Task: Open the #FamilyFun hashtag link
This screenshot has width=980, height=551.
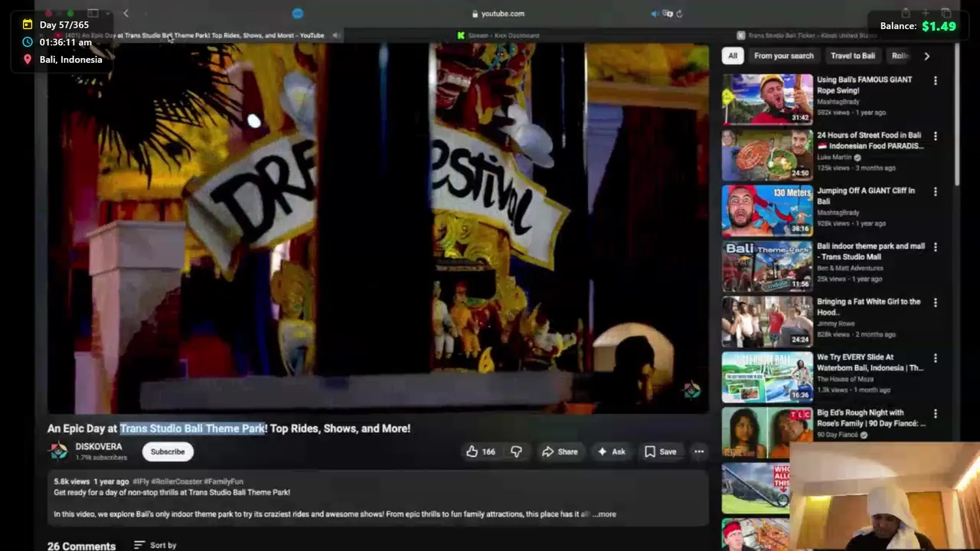Action: 224,481
